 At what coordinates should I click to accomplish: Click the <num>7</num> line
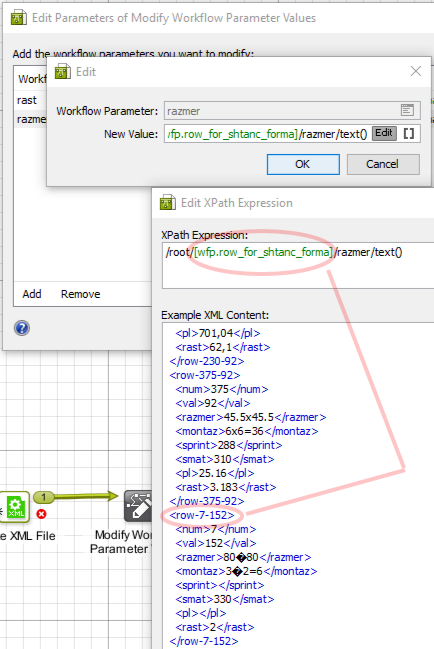coord(216,529)
